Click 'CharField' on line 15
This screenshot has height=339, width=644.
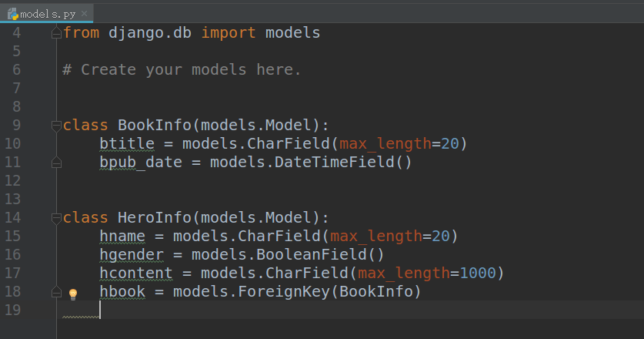point(279,237)
